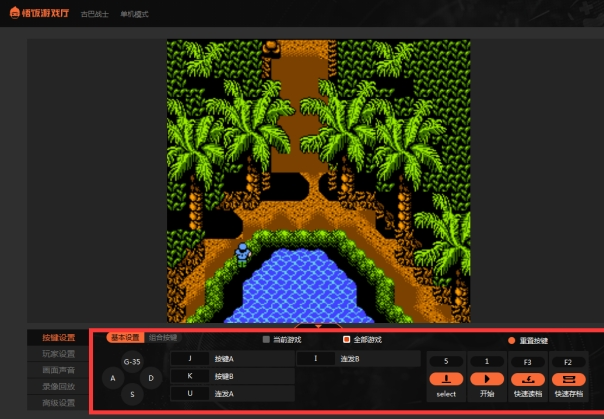
Task: Click the G-35 up direction pad button
Action: pos(132,362)
